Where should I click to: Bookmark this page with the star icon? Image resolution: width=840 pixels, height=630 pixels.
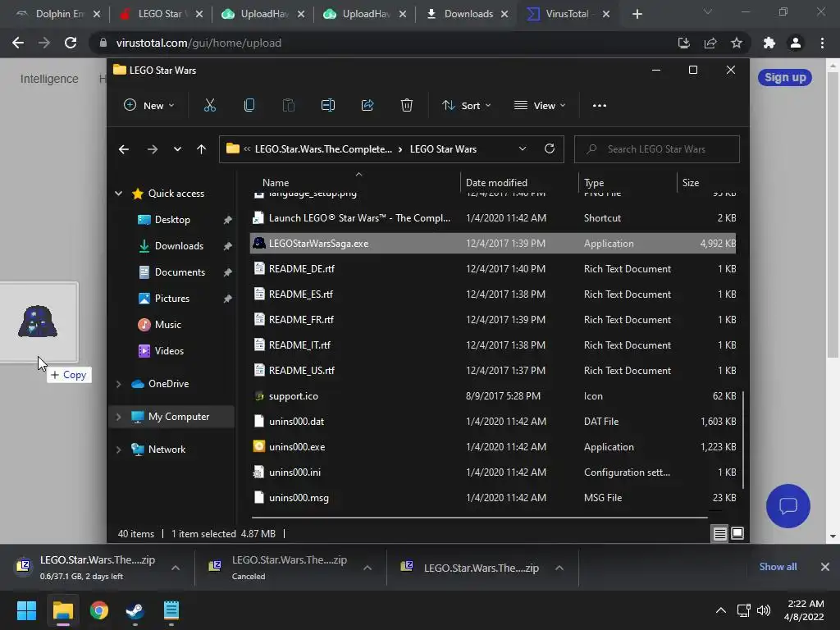(x=737, y=43)
